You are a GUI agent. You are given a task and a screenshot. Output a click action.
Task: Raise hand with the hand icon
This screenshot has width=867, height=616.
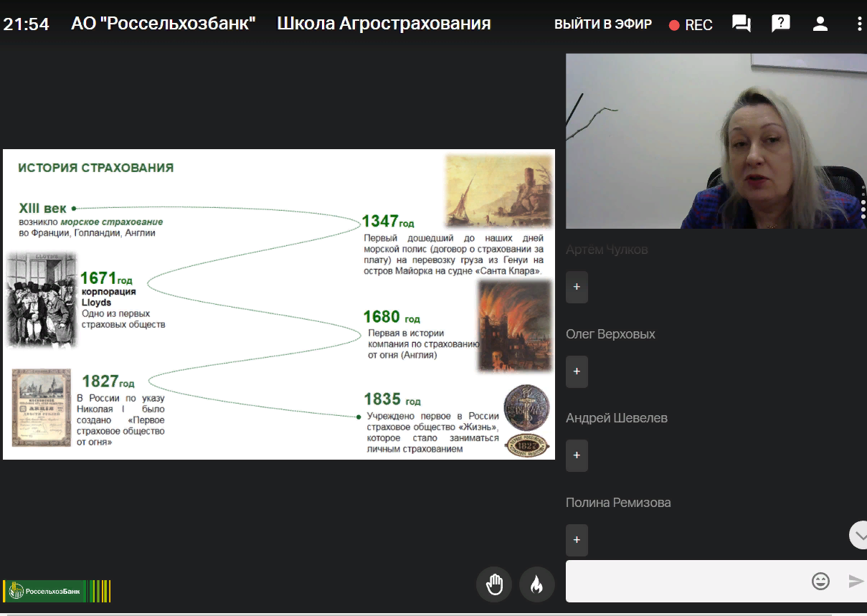[494, 584]
